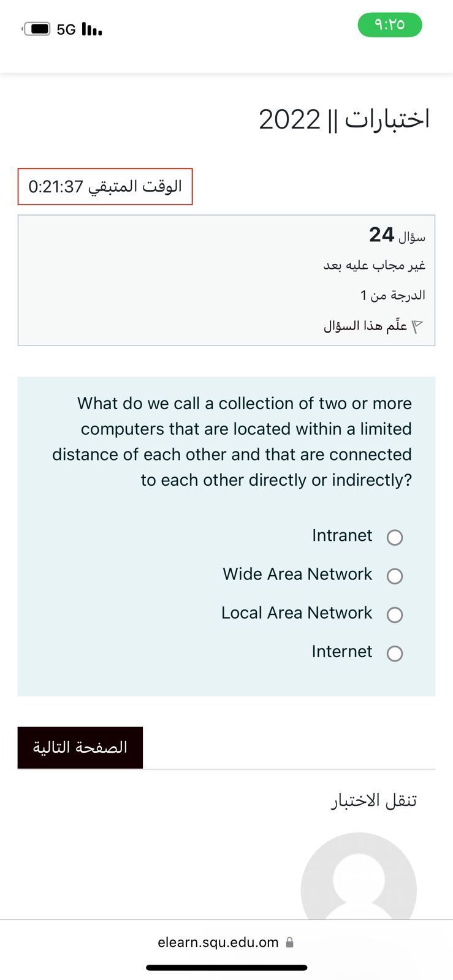The image size is (453, 980).
Task: Select the Internet answer radio button
Action: pyautogui.click(x=395, y=653)
